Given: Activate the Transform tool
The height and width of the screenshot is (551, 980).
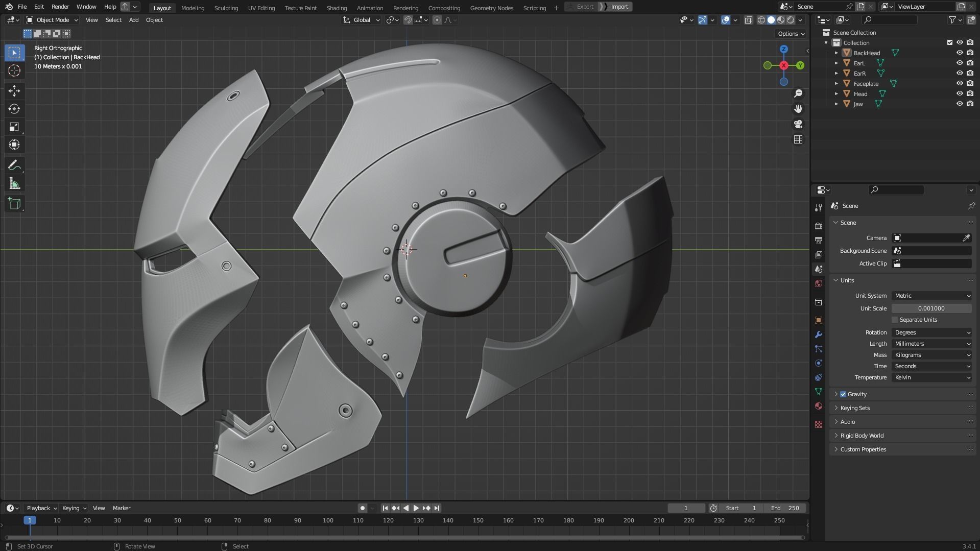Looking at the screenshot, I should click(x=14, y=145).
